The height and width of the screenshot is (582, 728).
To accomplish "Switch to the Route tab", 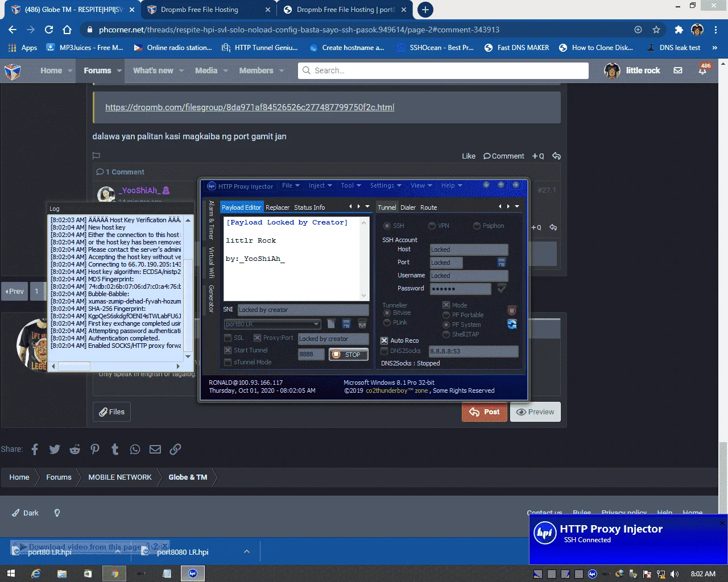I will tap(429, 207).
